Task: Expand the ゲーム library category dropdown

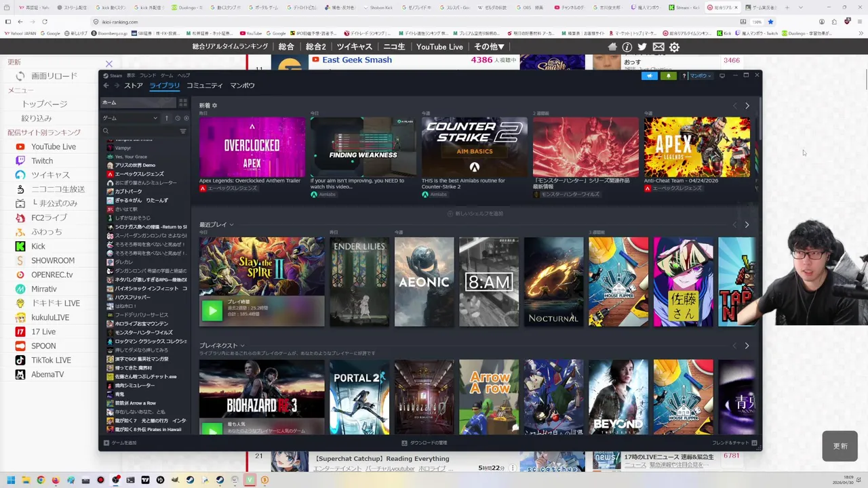Action: 130,118
